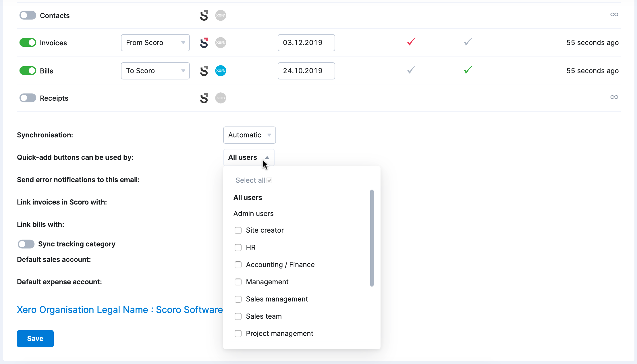
Task: Check the Site creator checkbox
Action: click(x=238, y=230)
